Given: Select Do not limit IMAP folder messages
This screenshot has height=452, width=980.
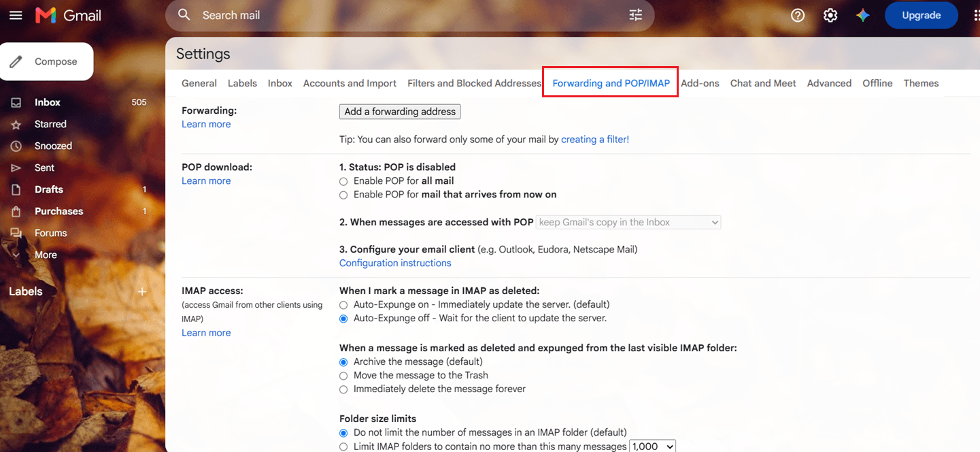Looking at the screenshot, I should click(343, 433).
